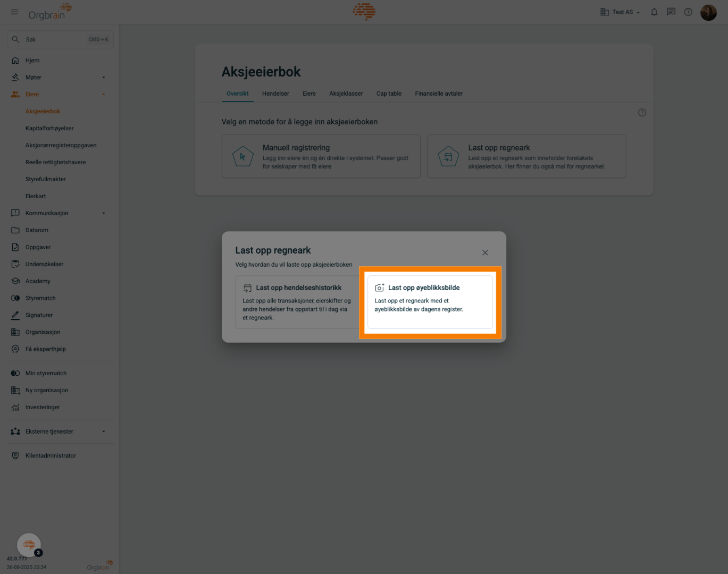
Task: Click the Ny organisasjon icon
Action: 15,390
